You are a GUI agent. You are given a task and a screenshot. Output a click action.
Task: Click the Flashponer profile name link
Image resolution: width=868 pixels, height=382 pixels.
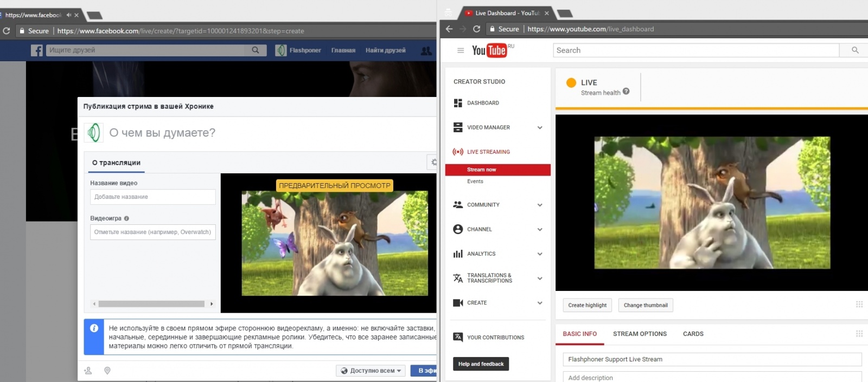305,50
